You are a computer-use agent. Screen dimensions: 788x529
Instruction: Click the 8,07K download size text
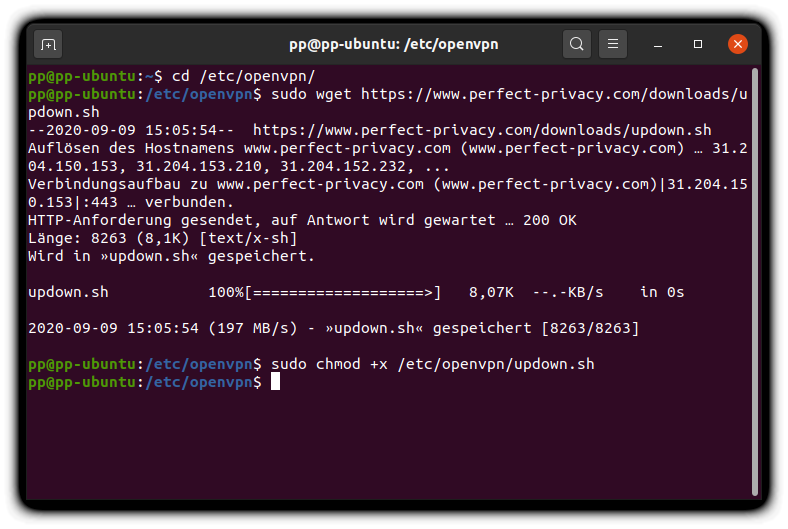[x=491, y=292]
